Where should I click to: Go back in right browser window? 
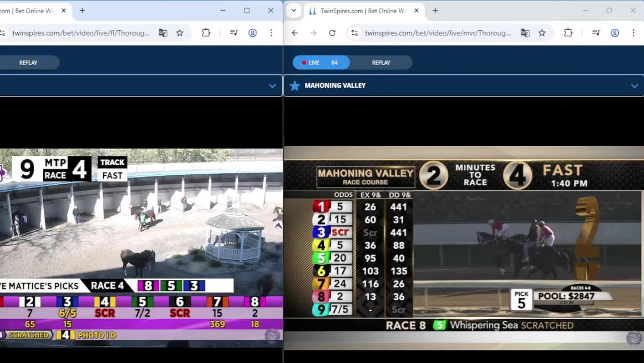pos(295,33)
